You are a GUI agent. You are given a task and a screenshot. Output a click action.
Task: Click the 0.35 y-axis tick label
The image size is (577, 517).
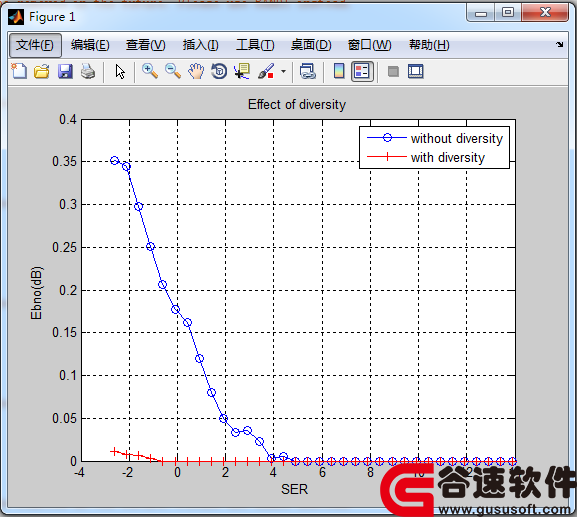pos(64,161)
